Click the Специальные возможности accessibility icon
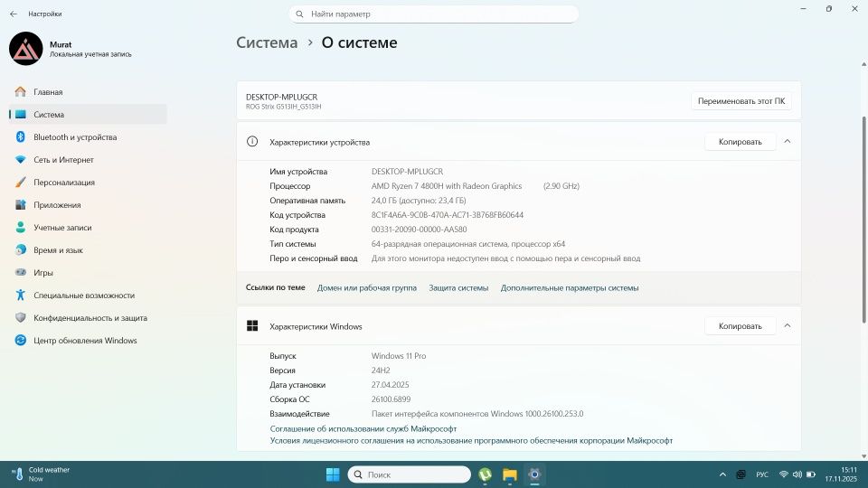Screen dimensions: 868x488 pyautogui.click(x=21, y=295)
